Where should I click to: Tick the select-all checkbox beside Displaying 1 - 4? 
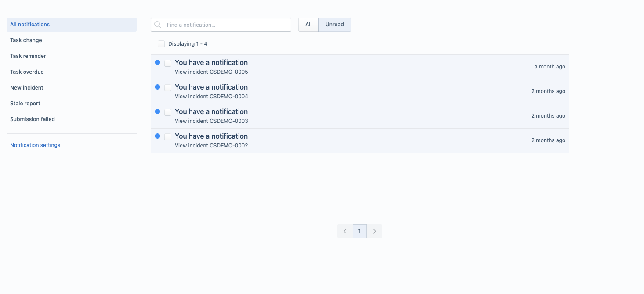pyautogui.click(x=161, y=44)
